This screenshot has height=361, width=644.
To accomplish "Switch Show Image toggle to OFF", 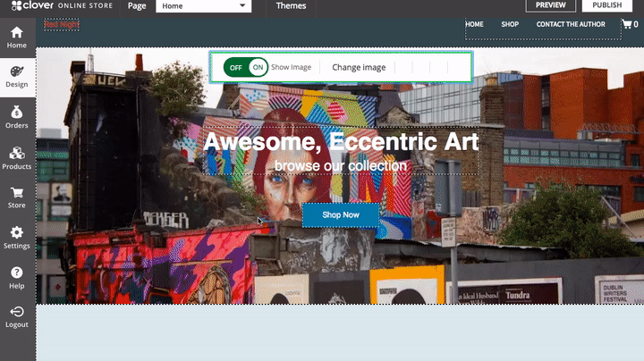I will [236, 67].
